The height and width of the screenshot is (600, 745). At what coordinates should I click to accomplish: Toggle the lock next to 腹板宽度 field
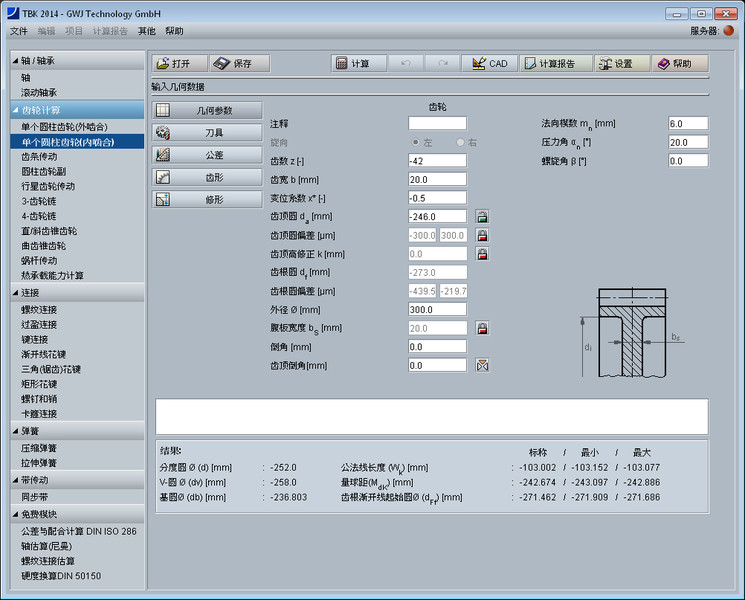point(482,328)
